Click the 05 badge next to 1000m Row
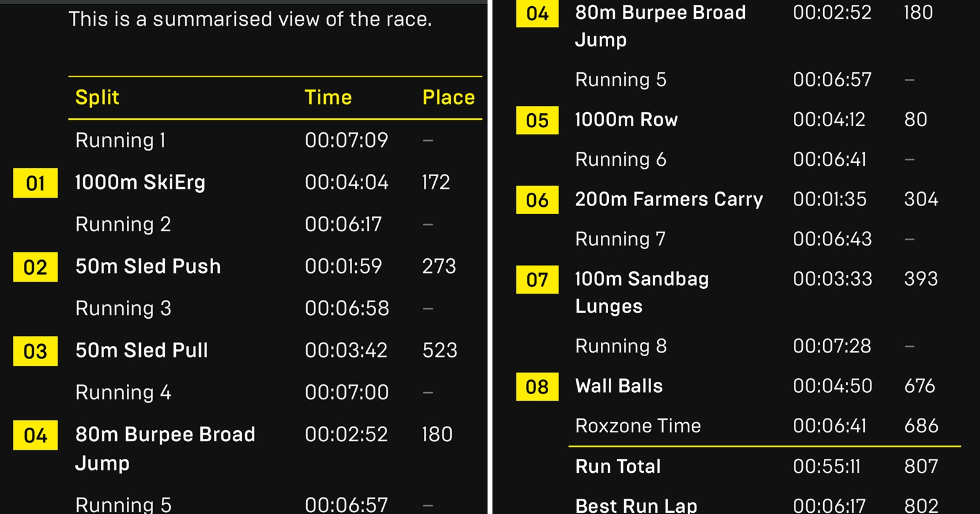 point(537,120)
